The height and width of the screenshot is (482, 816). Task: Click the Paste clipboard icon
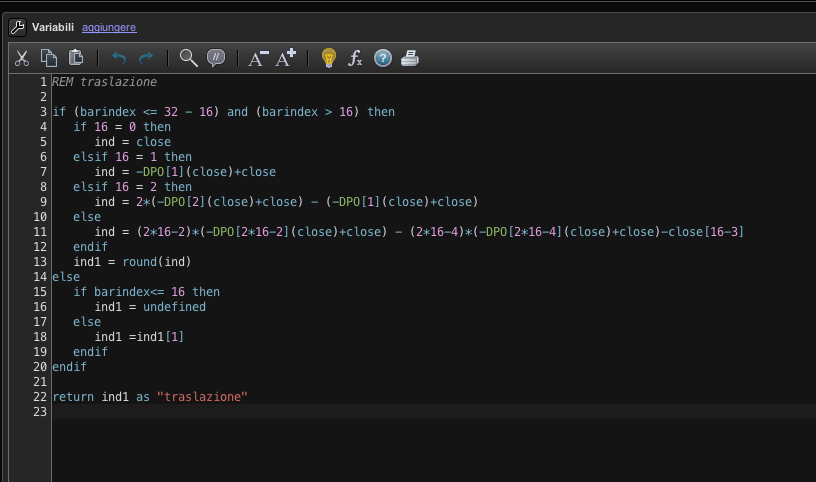tap(76, 58)
